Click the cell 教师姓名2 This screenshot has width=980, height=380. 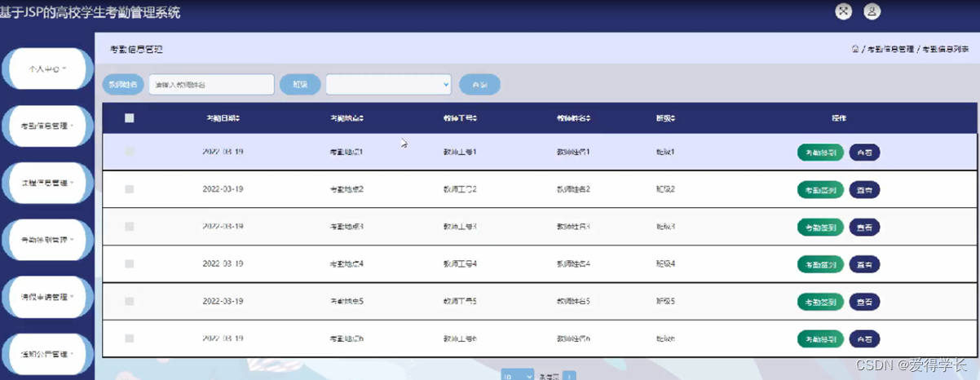click(573, 189)
